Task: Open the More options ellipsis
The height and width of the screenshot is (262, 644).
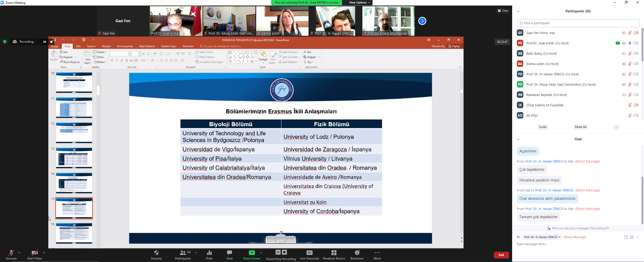Action: (x=377, y=253)
